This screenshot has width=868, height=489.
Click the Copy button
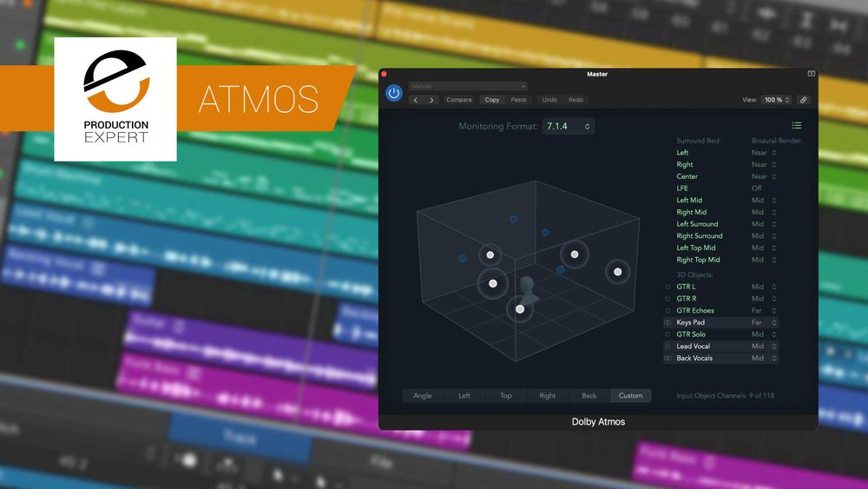492,100
